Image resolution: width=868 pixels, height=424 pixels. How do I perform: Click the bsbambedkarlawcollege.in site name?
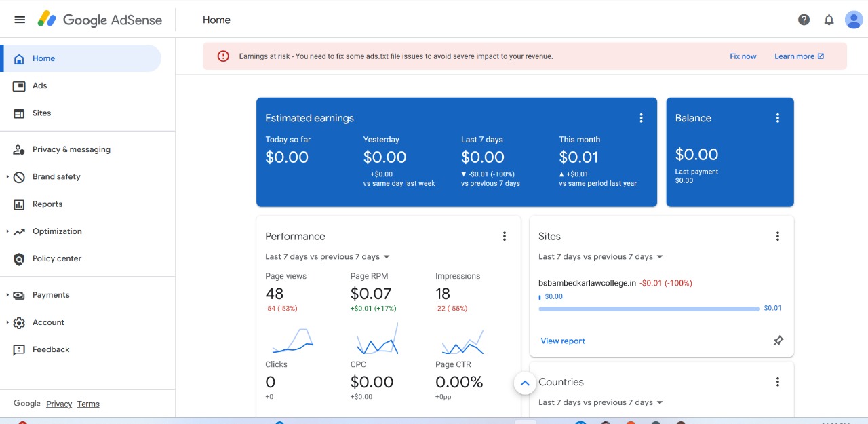587,283
